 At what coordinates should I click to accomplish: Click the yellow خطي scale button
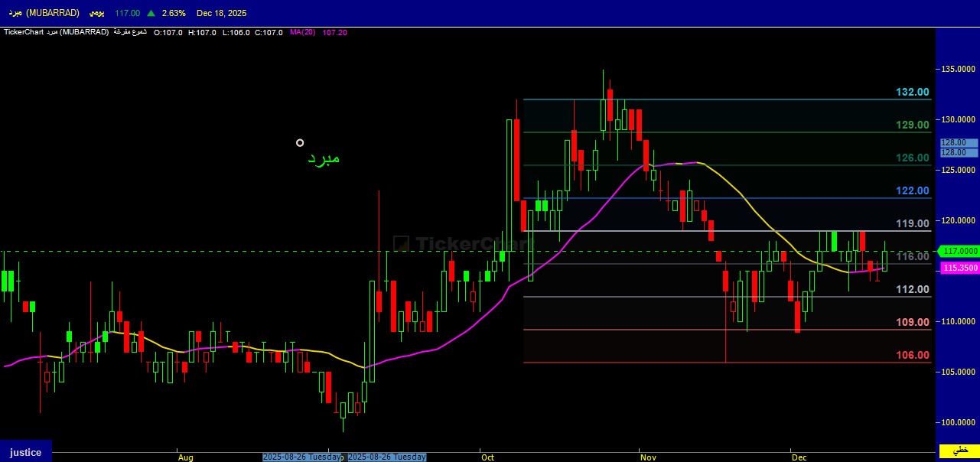(959, 450)
